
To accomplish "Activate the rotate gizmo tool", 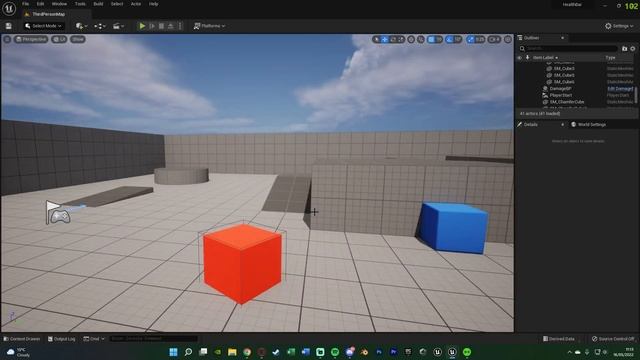I will 393,39.
